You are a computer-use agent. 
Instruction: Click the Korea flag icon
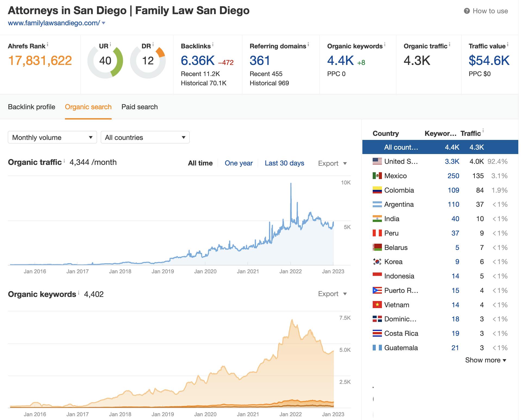coord(377,262)
